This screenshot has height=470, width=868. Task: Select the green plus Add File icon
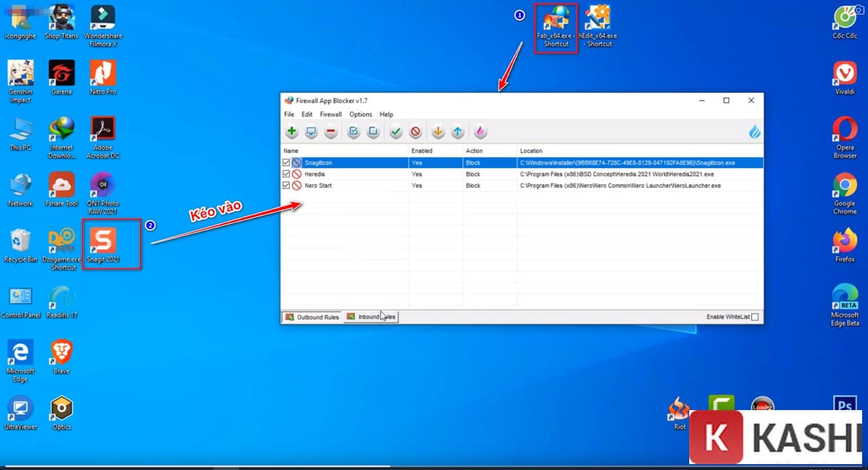(x=291, y=132)
